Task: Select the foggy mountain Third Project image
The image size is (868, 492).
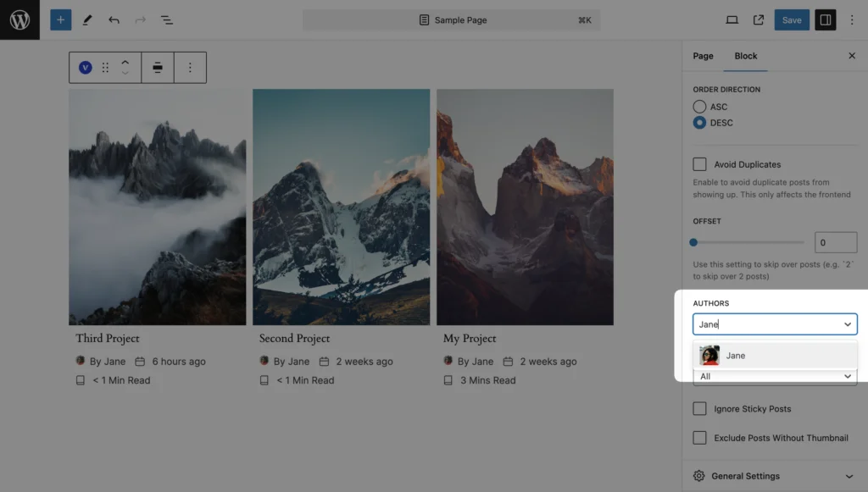Action: tap(157, 207)
